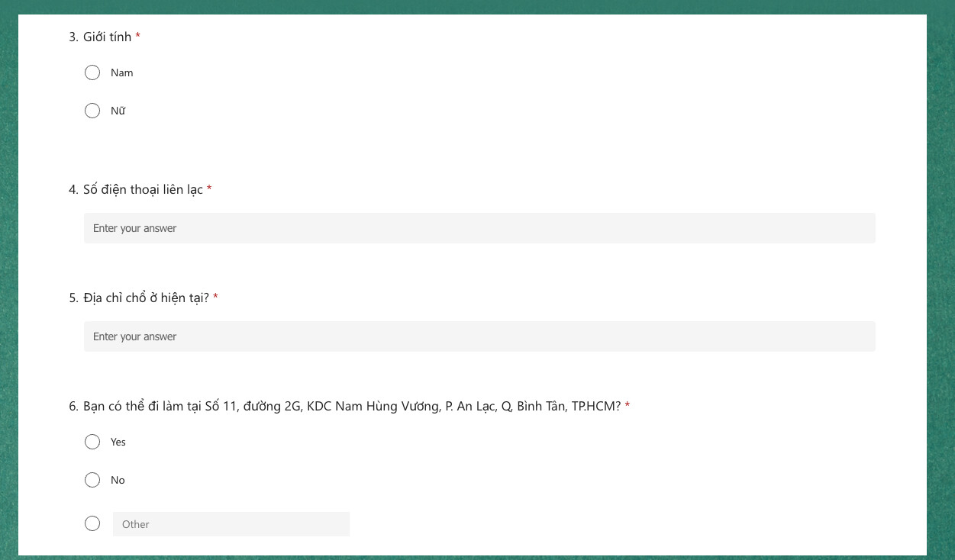This screenshot has width=955, height=560.
Task: Select the Nam radio button
Action: point(92,72)
